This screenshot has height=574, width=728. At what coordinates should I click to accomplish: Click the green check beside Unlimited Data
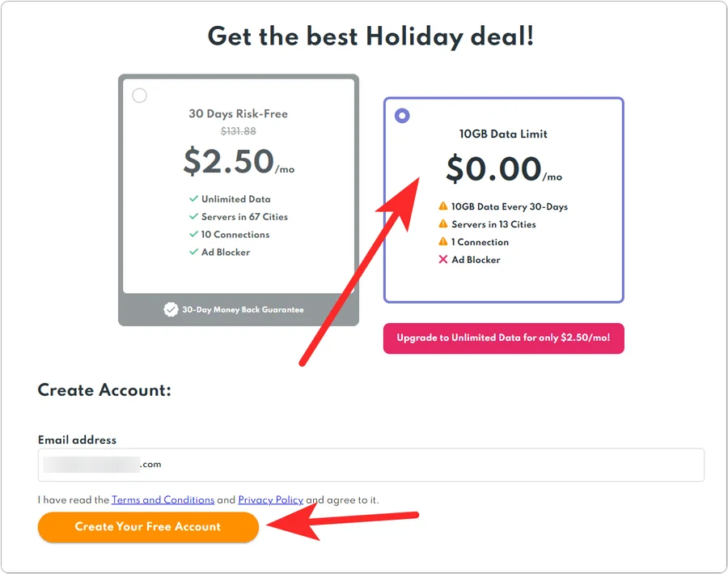[x=194, y=199]
